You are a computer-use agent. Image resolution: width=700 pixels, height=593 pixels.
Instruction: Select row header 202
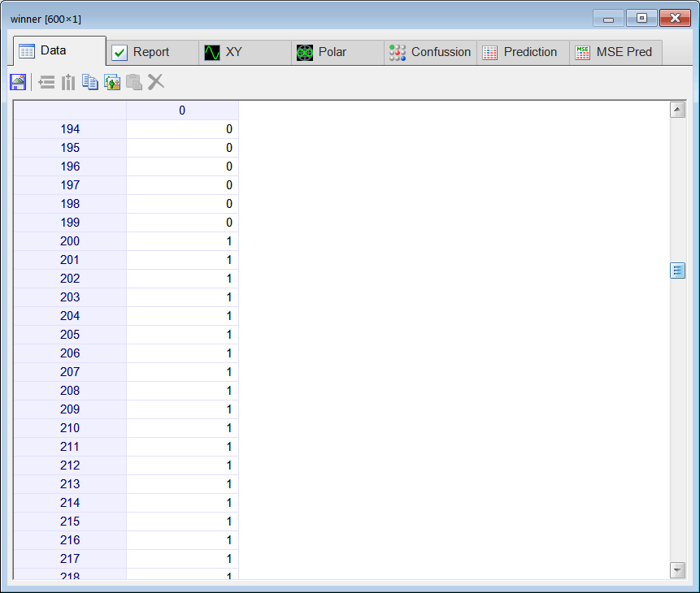click(x=70, y=279)
